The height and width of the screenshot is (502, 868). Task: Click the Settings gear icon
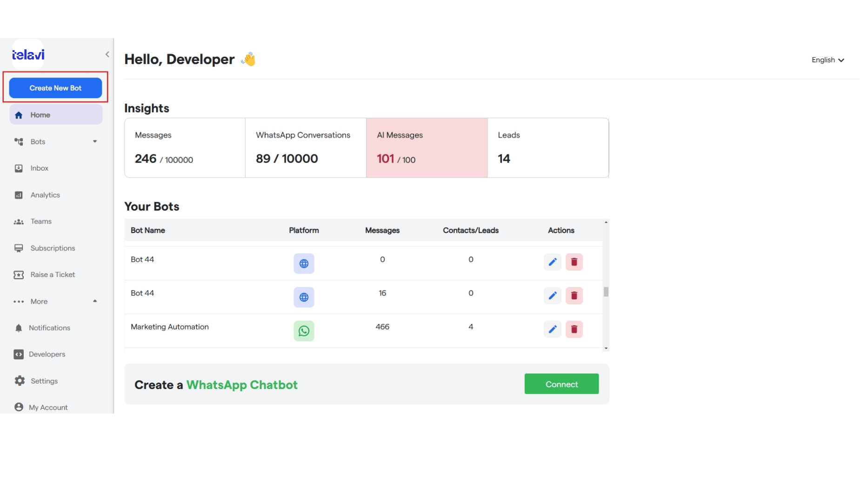pyautogui.click(x=20, y=381)
